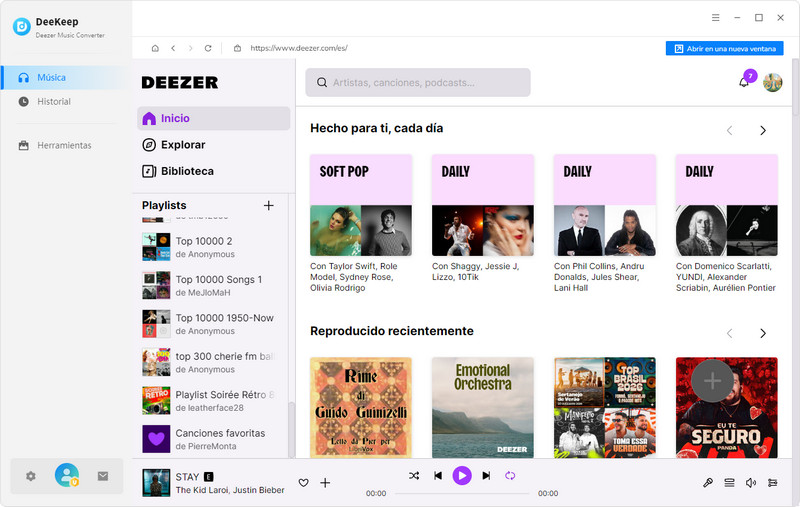800x507 pixels.
Task: Open the notifications bell
Action: click(744, 82)
